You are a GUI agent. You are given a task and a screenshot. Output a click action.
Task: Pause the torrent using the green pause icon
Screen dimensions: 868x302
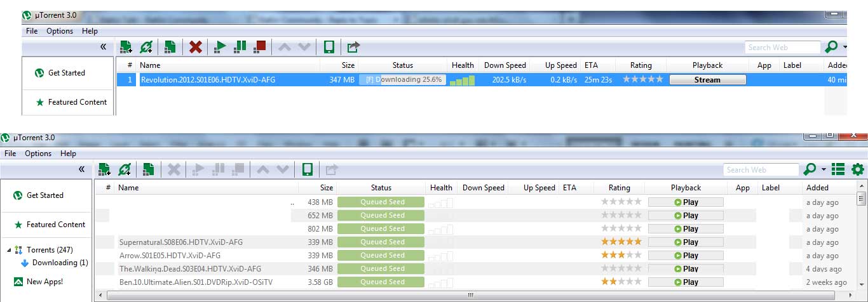[240, 46]
